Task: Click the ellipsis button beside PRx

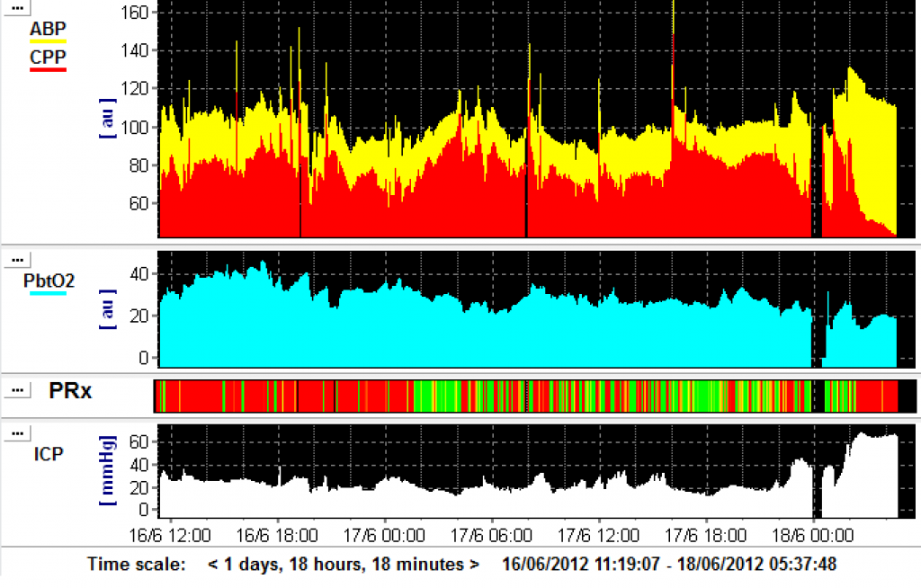Action: pos(16,390)
